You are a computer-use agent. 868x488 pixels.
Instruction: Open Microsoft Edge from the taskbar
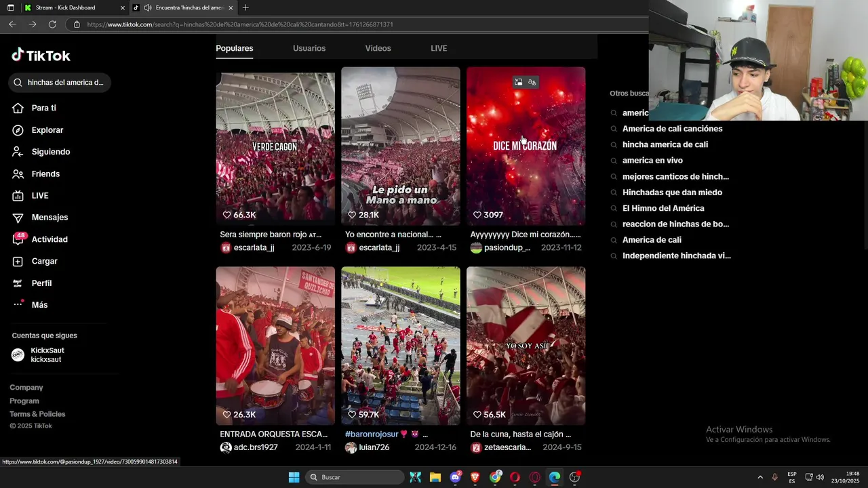point(555,477)
